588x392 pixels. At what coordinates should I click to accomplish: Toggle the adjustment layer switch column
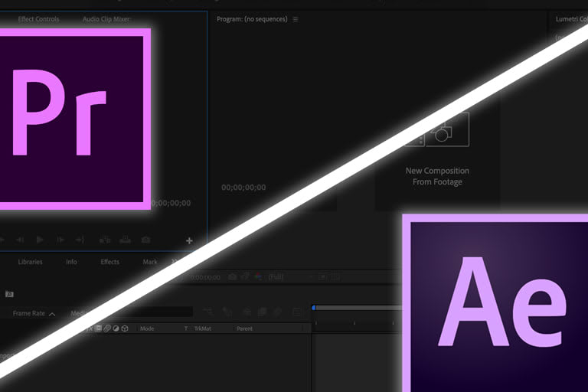click(116, 328)
